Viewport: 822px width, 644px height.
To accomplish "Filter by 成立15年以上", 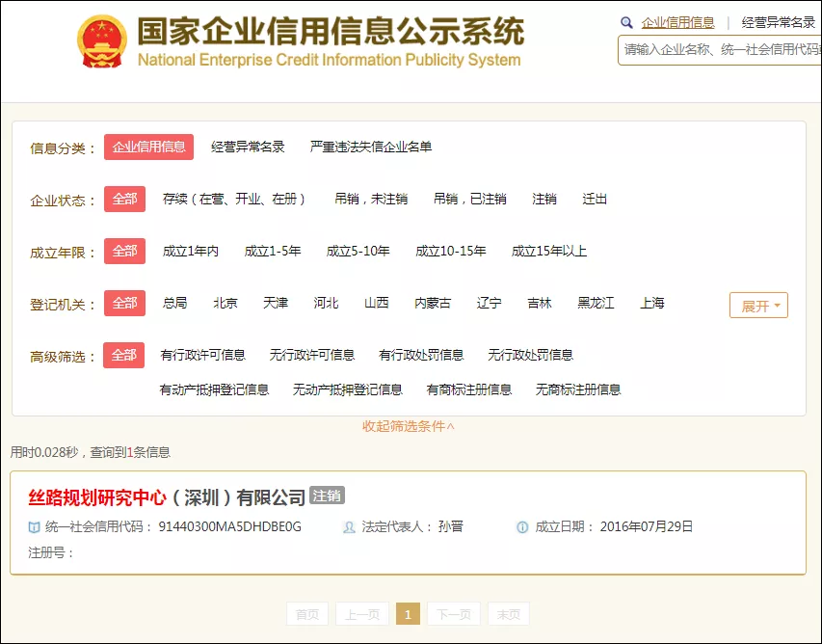I will click(549, 252).
